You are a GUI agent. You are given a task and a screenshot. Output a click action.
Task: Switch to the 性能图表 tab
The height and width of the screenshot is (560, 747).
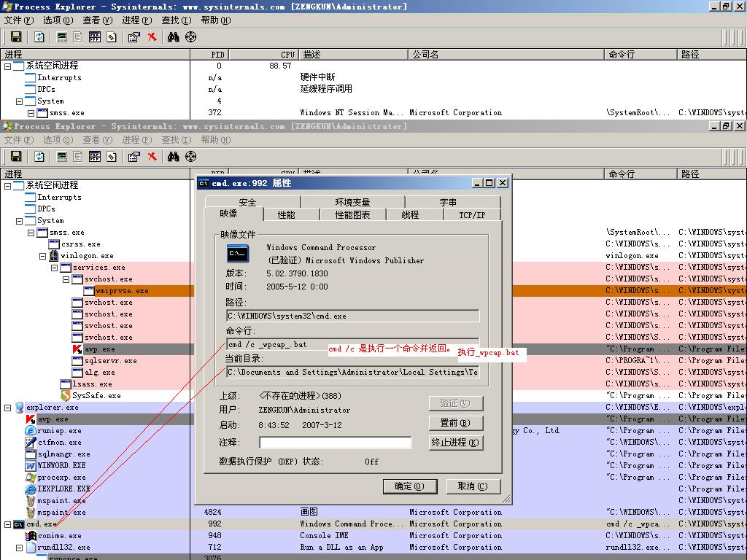coord(352,215)
